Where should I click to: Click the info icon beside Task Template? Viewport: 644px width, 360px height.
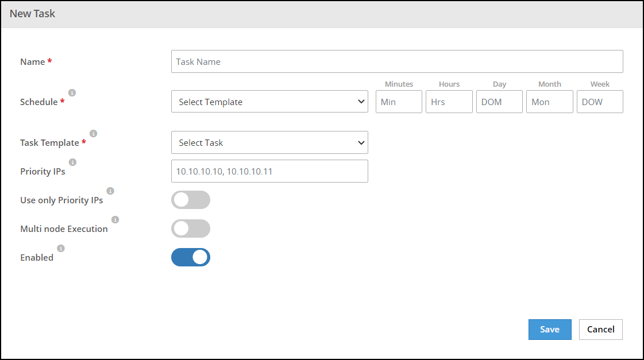click(93, 134)
